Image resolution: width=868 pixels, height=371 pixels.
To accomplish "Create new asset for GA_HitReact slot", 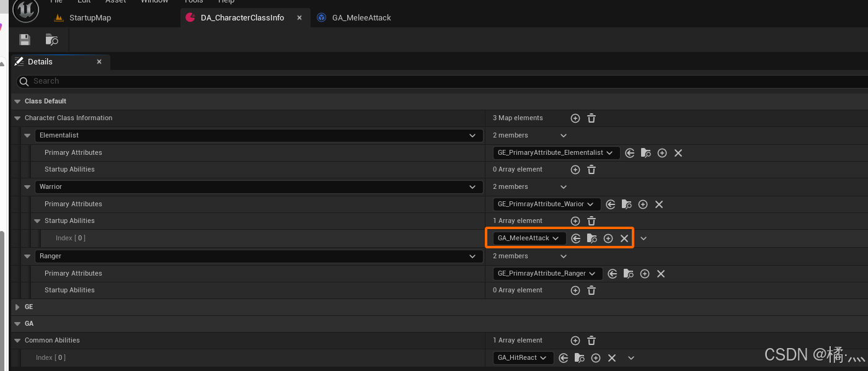I will pos(596,357).
